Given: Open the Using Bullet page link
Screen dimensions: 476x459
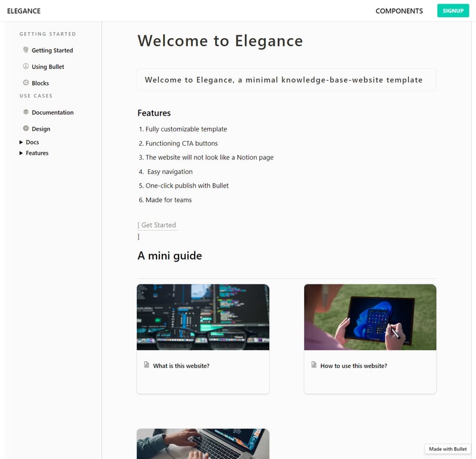Looking at the screenshot, I should coord(48,67).
